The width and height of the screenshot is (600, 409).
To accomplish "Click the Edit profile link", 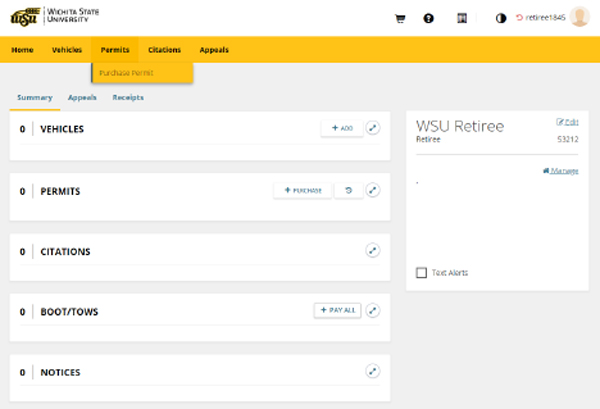I will [567, 122].
